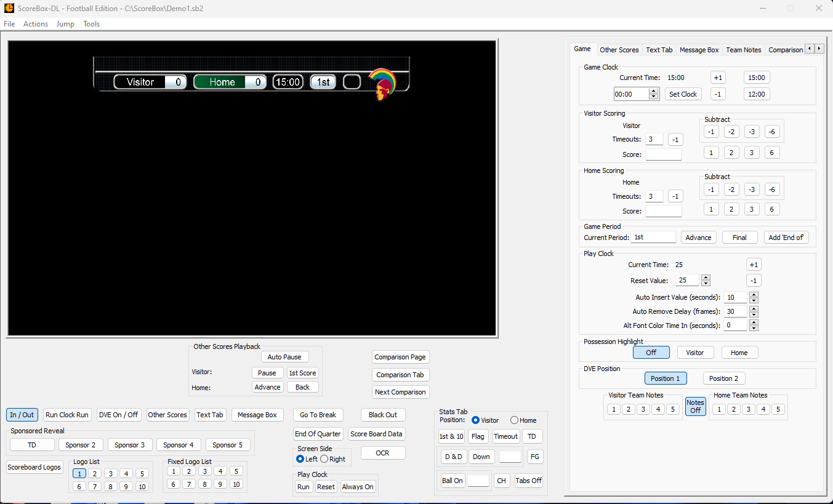Image resolution: width=833 pixels, height=504 pixels.
Task: Open the Actions menu
Action: (35, 24)
